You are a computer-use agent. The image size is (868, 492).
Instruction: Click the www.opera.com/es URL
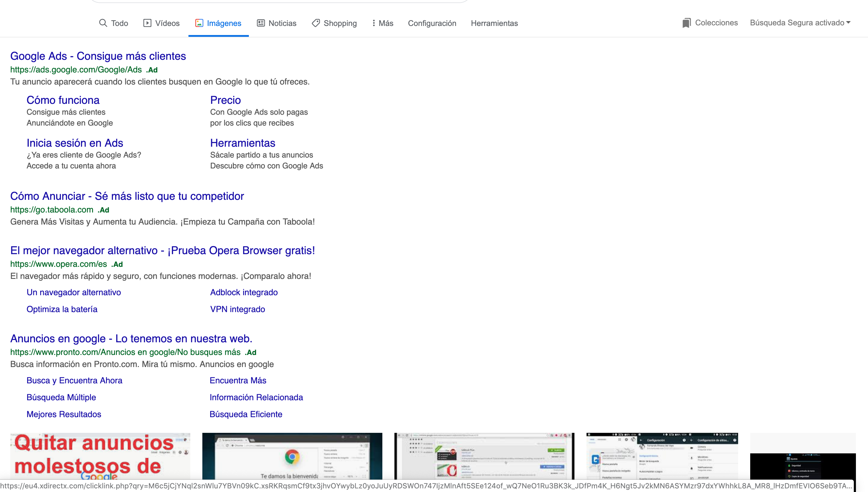pyautogui.click(x=59, y=264)
